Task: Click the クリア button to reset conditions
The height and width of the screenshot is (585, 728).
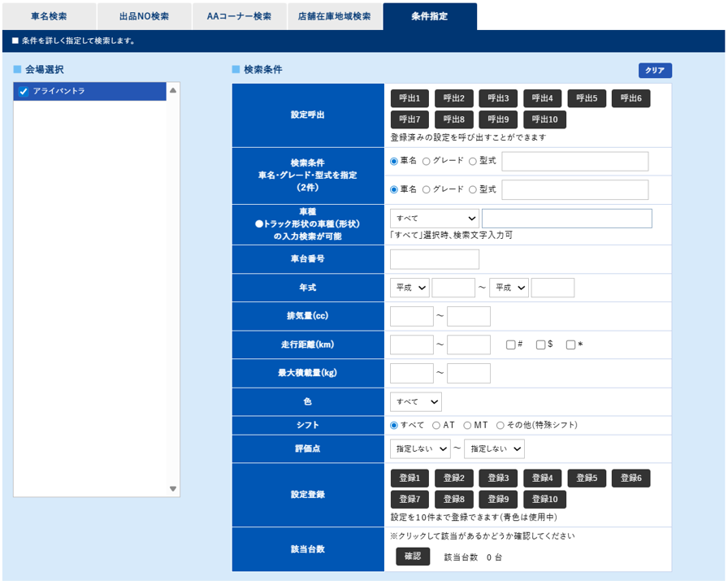Action: (x=655, y=70)
